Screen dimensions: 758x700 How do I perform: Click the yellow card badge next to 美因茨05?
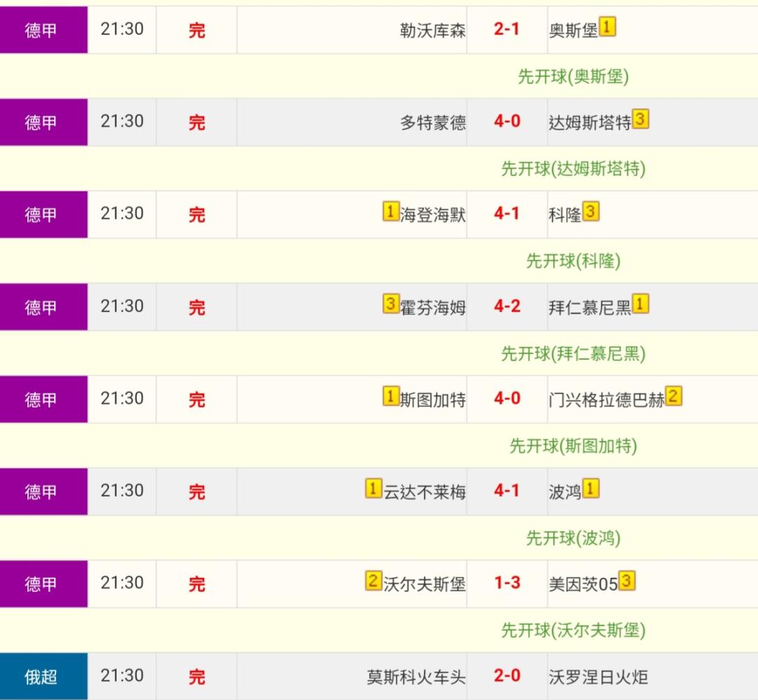(627, 581)
